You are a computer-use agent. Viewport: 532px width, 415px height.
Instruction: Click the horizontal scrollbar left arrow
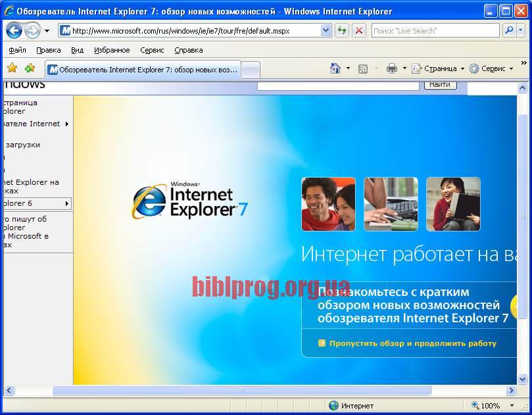point(9,391)
